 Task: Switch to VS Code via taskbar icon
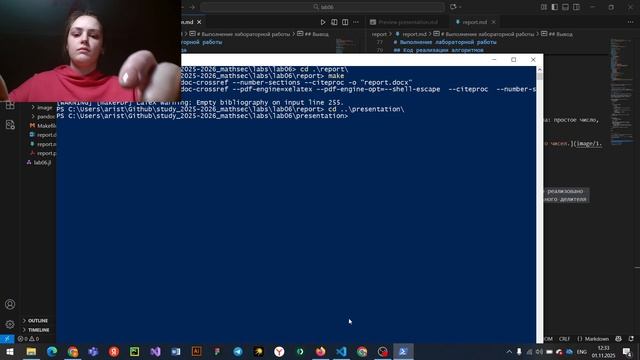pyautogui.click(x=341, y=351)
